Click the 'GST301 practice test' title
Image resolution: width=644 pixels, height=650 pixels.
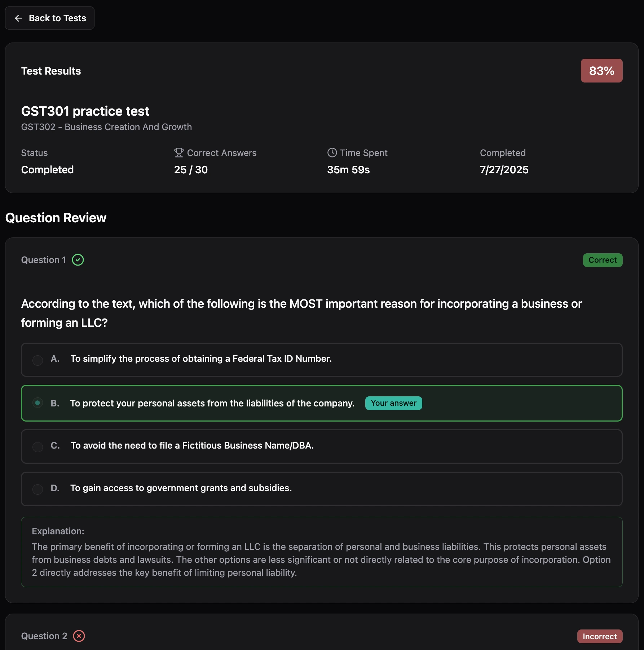click(x=85, y=111)
